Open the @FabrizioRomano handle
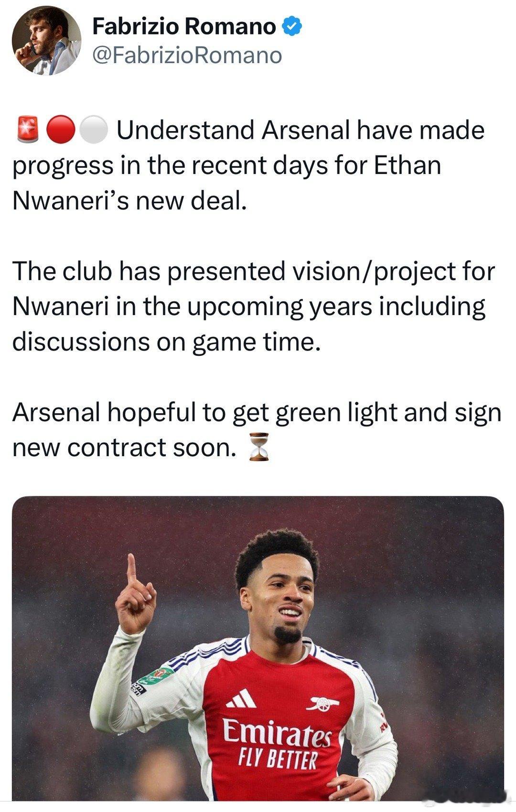516x812 pixels. coord(187,55)
